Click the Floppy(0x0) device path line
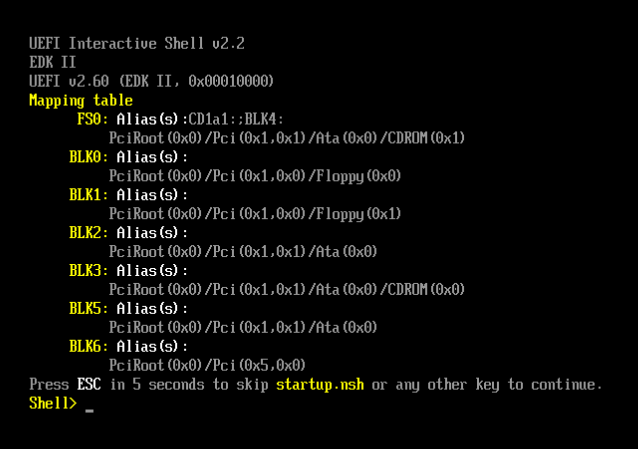The image size is (638, 449). click(255, 176)
